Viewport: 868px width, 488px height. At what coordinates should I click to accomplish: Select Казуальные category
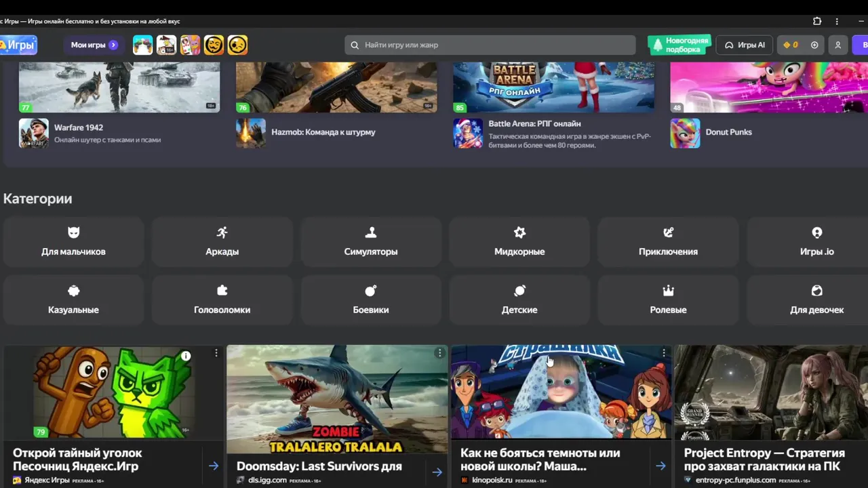click(73, 300)
